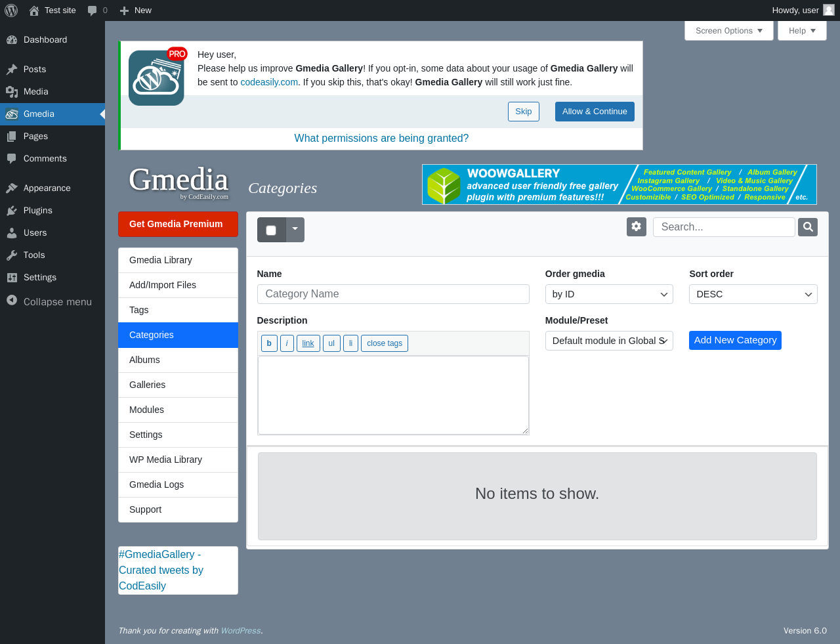840x644 pixels.
Task: Open the Tags section
Action: pos(178,310)
